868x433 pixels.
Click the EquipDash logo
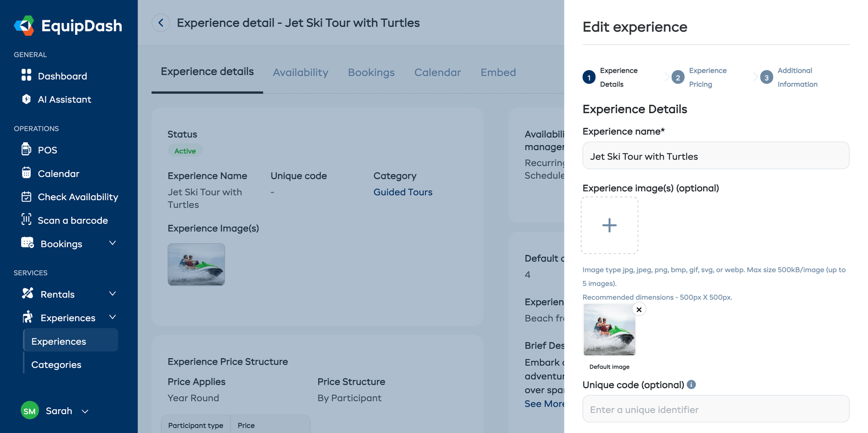tap(68, 26)
